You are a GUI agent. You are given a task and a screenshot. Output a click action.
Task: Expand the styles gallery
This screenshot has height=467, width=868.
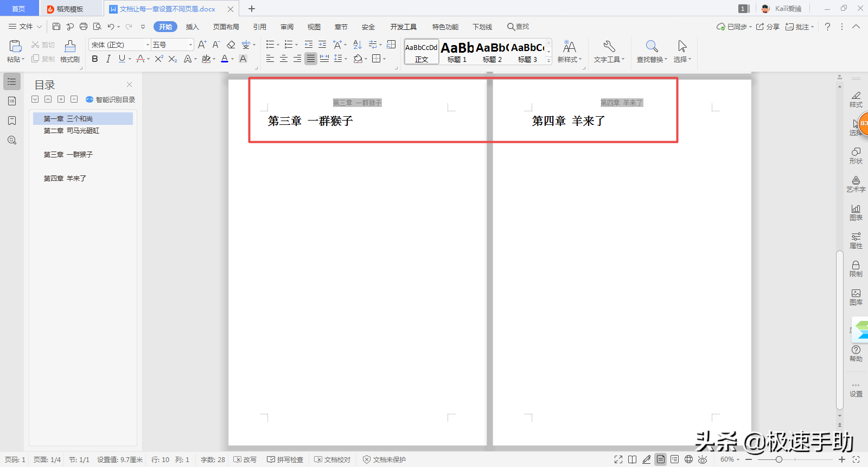coord(548,61)
